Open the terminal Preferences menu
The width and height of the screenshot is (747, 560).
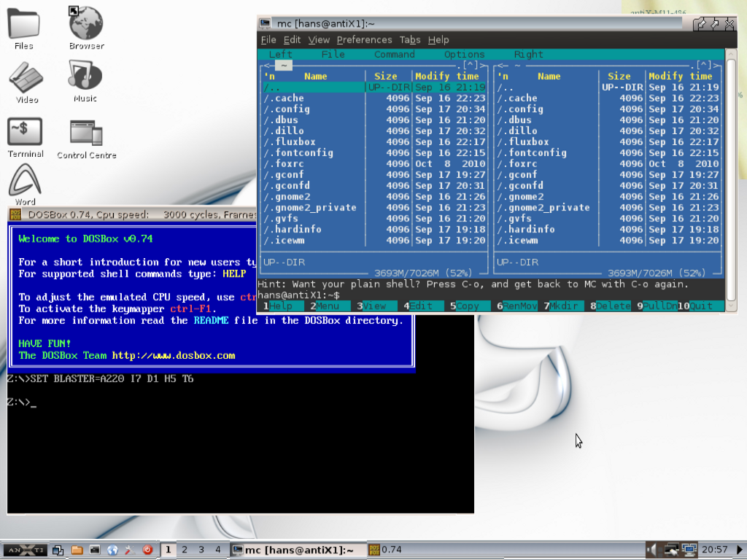[365, 40]
